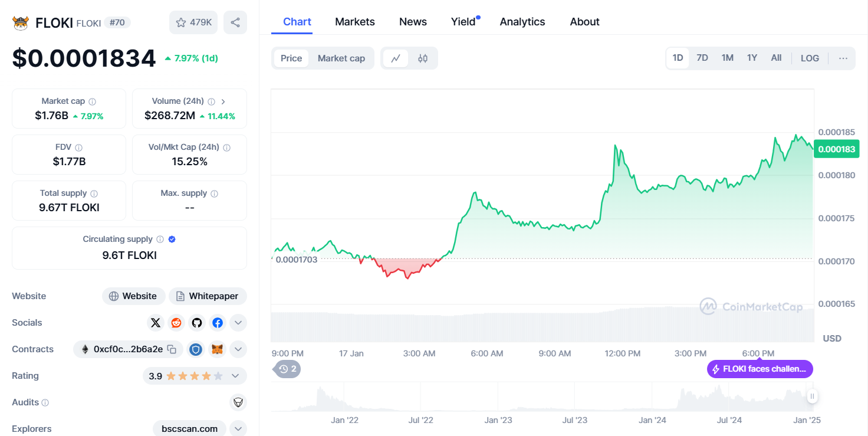This screenshot has height=436, width=868.
Task: Show info for Market cap label
Action: (93, 101)
